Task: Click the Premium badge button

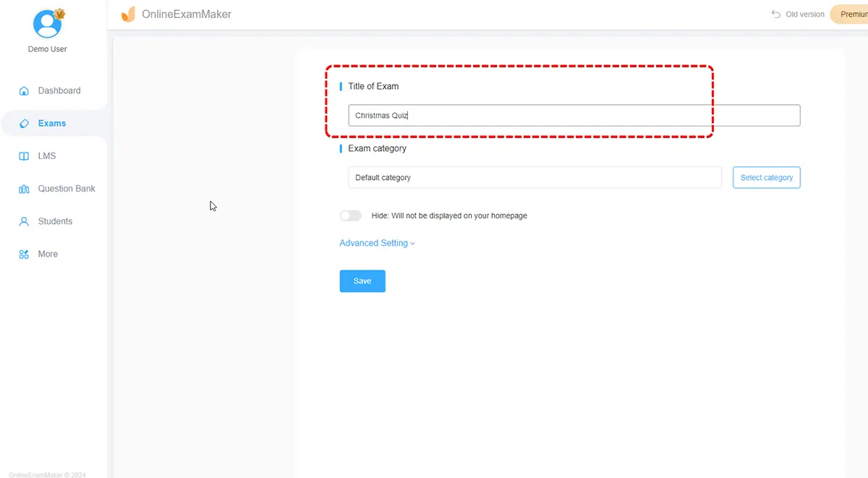Action: 850,14
